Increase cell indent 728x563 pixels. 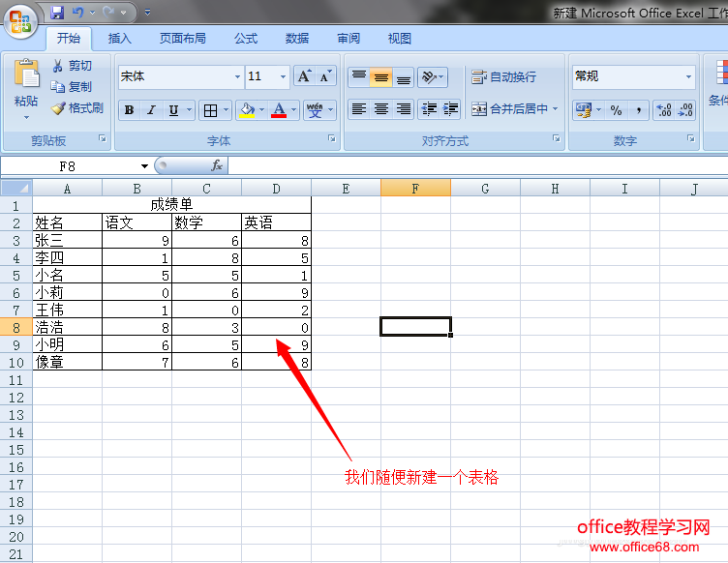click(x=450, y=109)
